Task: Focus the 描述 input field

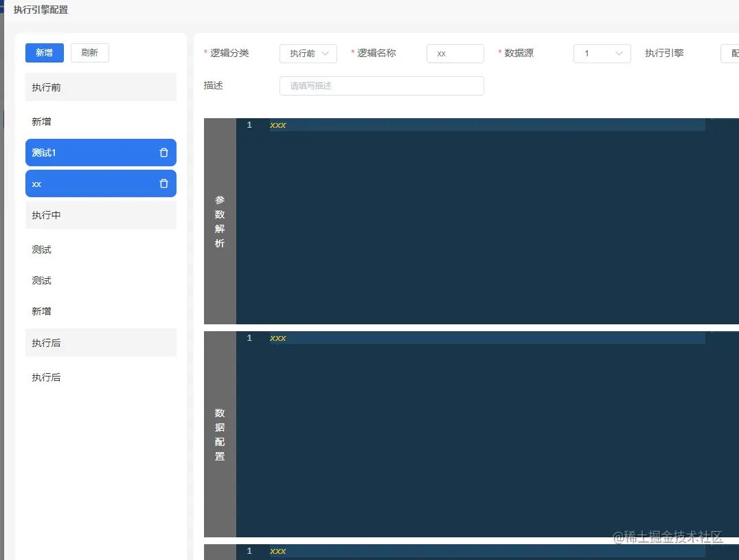Action: tap(382, 86)
